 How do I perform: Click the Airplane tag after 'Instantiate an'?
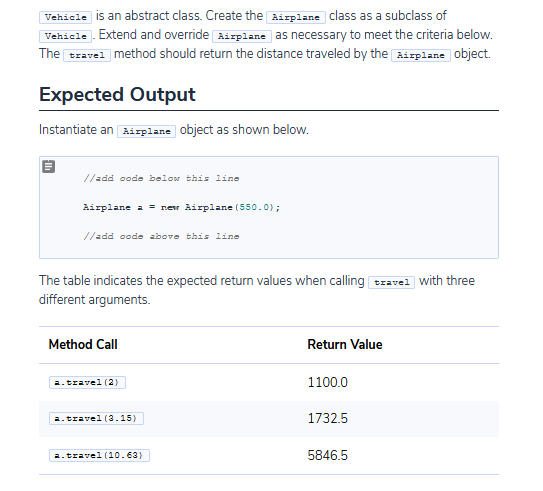(x=146, y=131)
